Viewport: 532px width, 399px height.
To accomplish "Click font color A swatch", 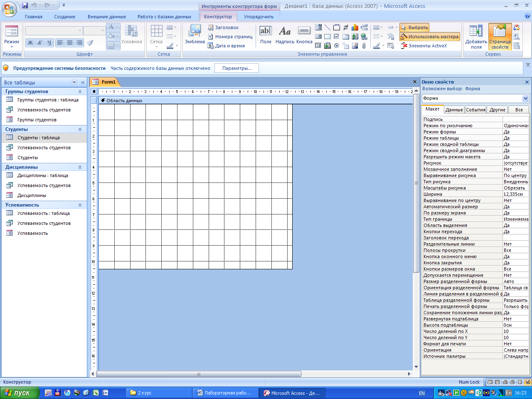I will (x=111, y=27).
